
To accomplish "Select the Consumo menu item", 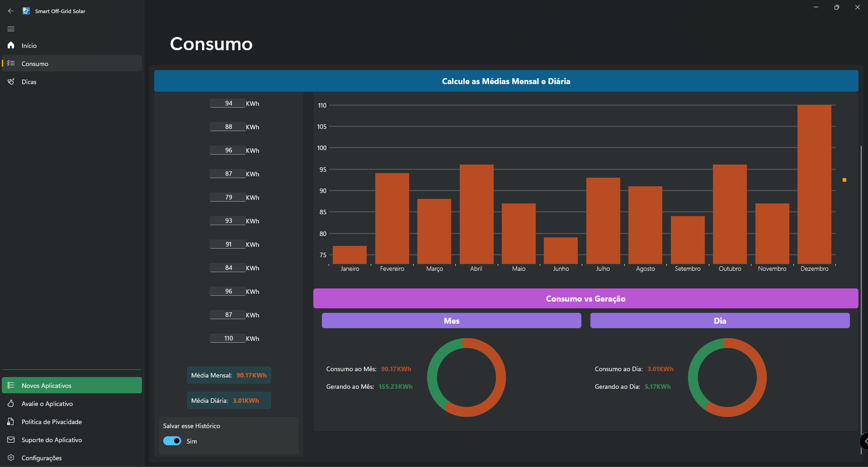I will (72, 63).
